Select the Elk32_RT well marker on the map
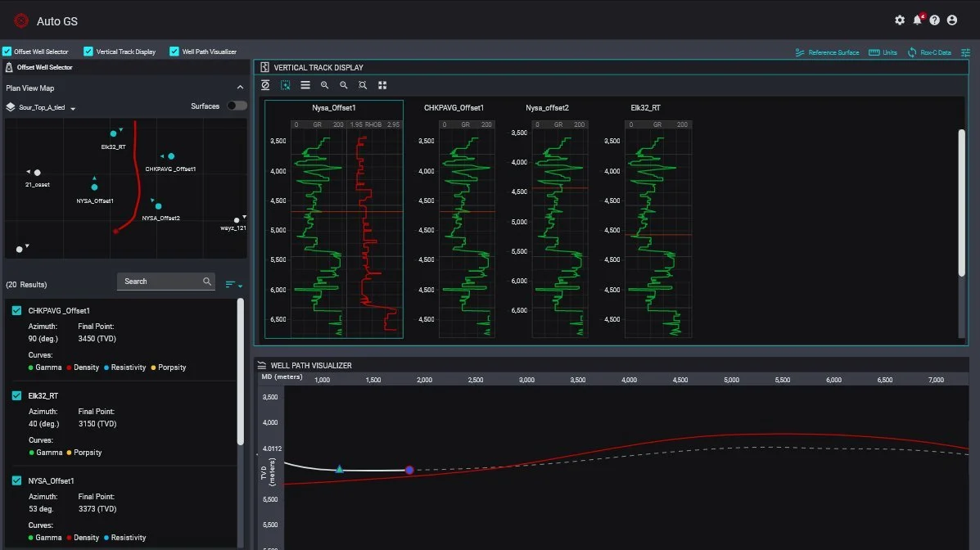This screenshot has width=980, height=550. (113, 133)
